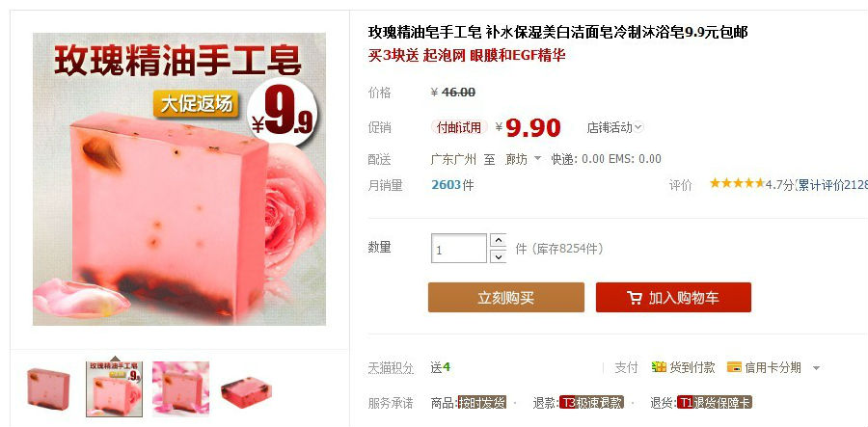
Task: Click the 付邮试用 promotion tag
Action: click(x=459, y=128)
